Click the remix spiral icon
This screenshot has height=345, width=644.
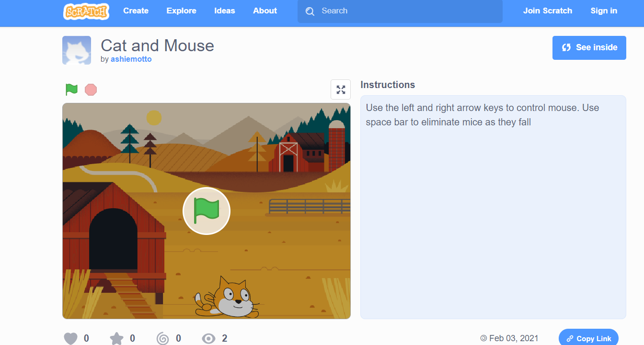(x=163, y=338)
